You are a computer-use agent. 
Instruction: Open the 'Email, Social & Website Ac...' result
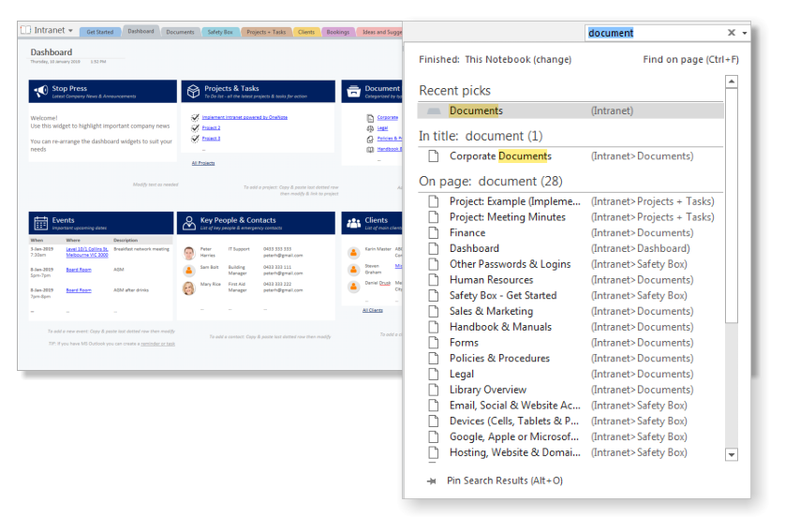[x=570, y=406]
